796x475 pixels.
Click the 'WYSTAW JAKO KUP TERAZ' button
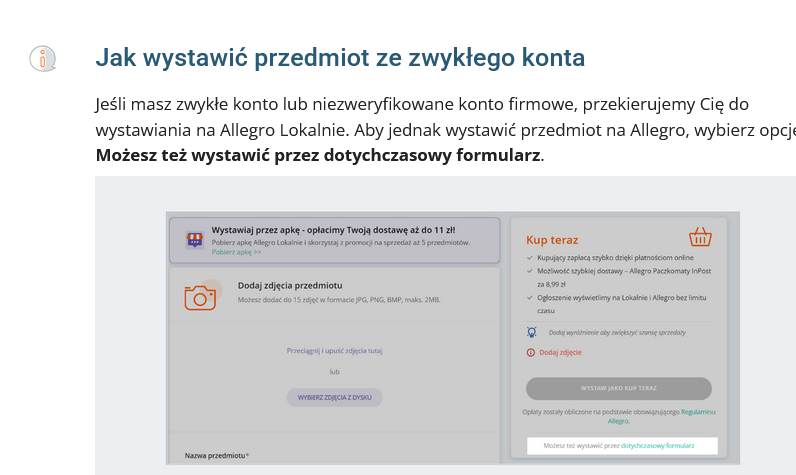click(x=618, y=388)
